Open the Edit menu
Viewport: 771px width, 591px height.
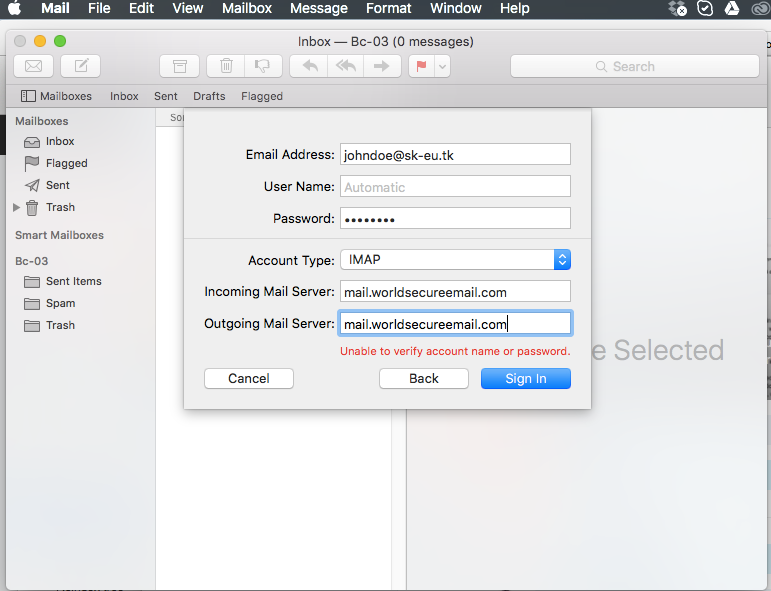click(141, 8)
